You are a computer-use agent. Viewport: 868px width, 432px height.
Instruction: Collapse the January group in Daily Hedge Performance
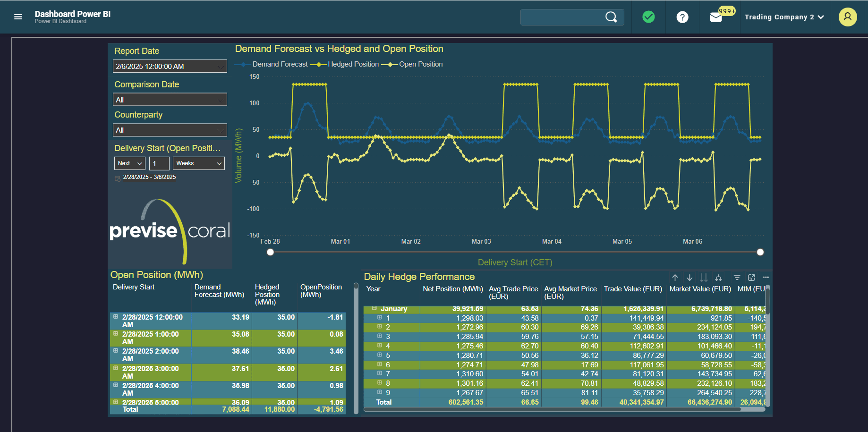[x=374, y=309]
